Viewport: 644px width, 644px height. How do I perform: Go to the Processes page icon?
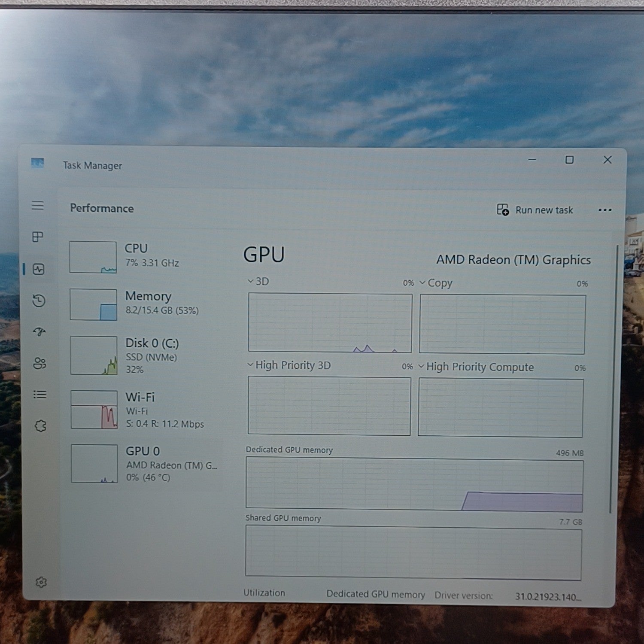click(x=38, y=237)
